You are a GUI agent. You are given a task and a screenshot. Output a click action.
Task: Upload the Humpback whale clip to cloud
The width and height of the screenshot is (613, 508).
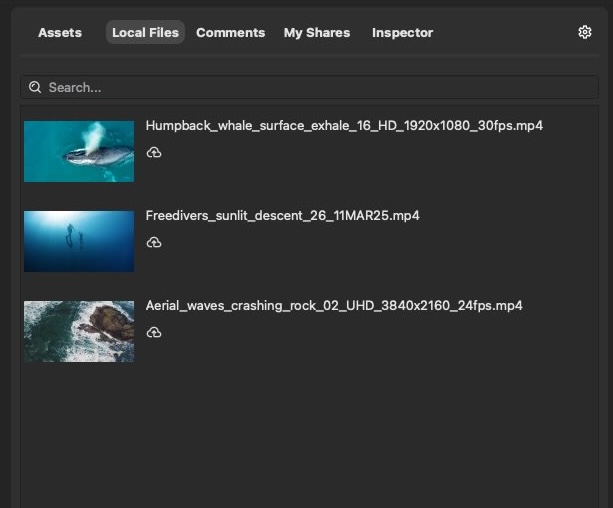click(154, 153)
